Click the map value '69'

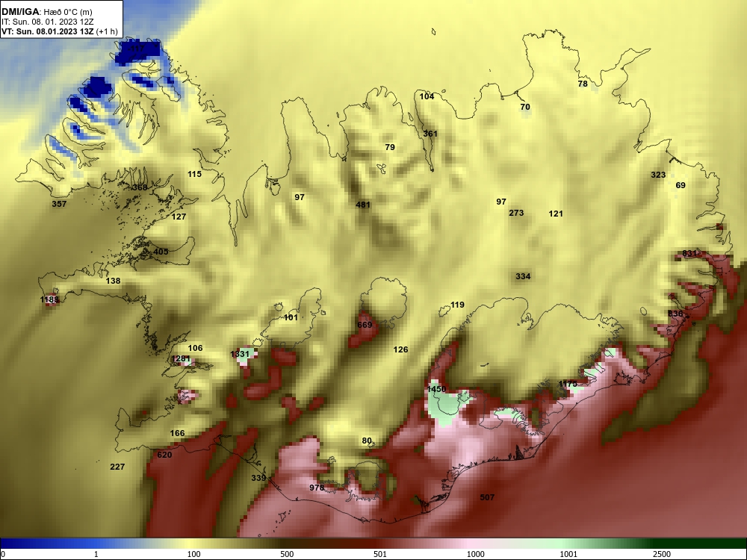(681, 185)
